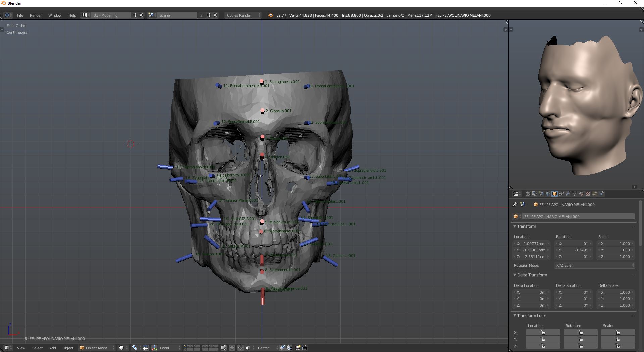Open the Texture tab (checkerboard icon)

tap(588, 194)
